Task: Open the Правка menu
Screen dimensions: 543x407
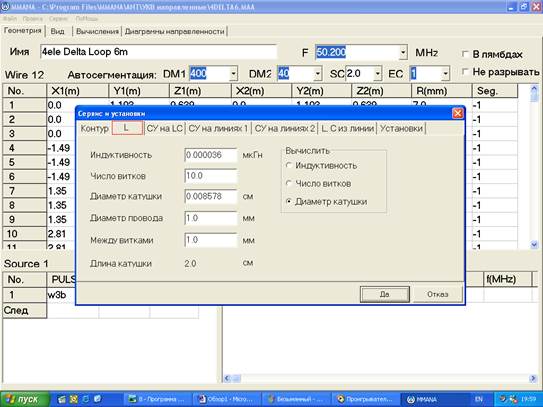Action: tap(33, 19)
